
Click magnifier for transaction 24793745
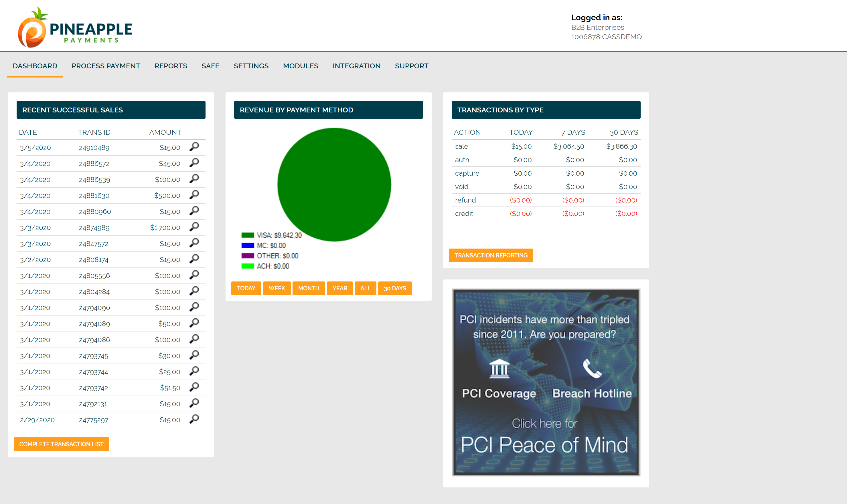pyautogui.click(x=194, y=355)
